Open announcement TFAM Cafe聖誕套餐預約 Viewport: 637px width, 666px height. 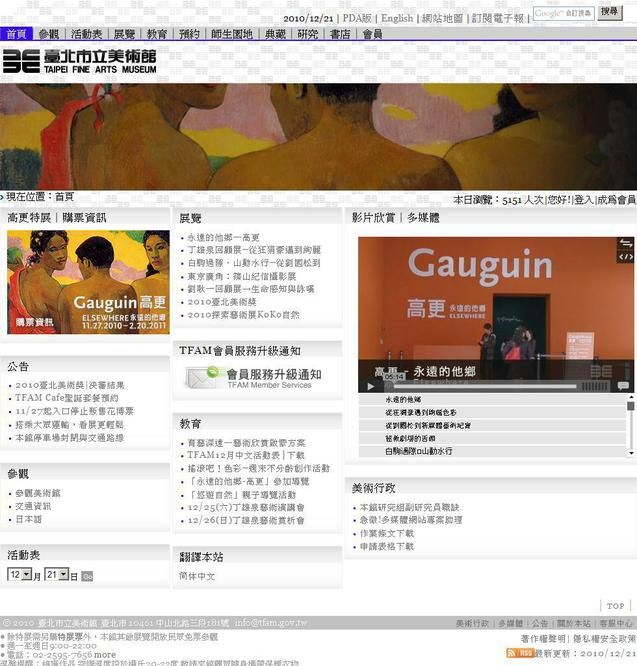point(67,398)
